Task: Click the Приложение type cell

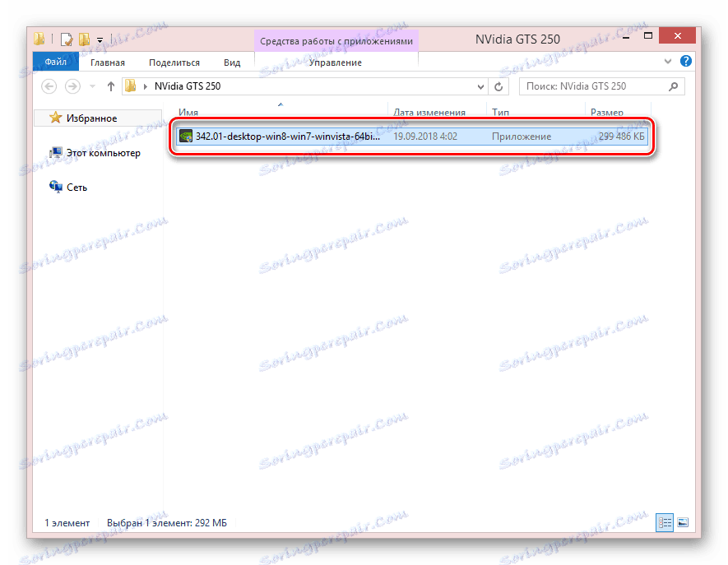Action: pos(522,137)
